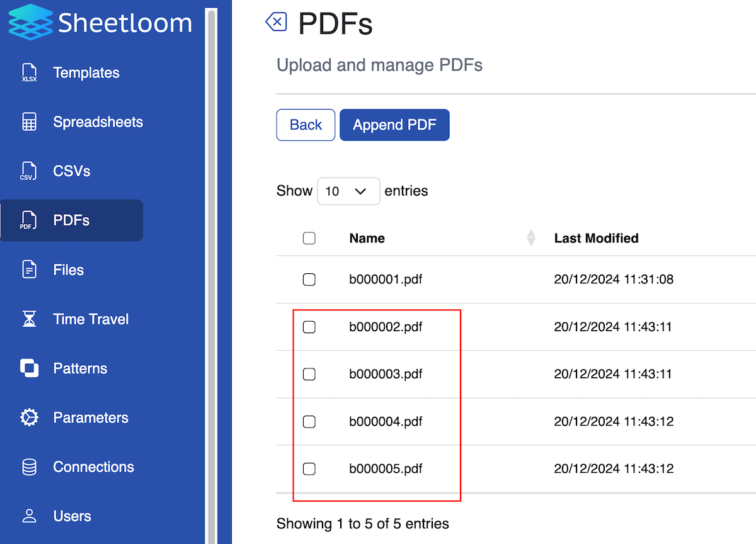Open Files via the document icon
The height and width of the screenshot is (544, 756).
[x=28, y=269]
